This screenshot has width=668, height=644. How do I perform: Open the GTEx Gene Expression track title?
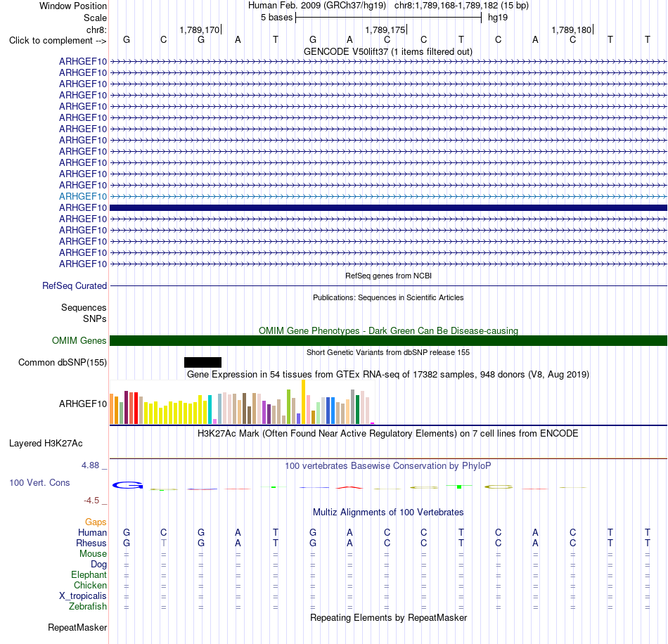388,375
